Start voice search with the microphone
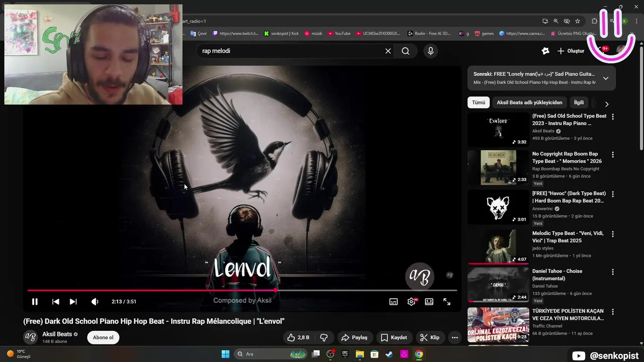 click(430, 51)
